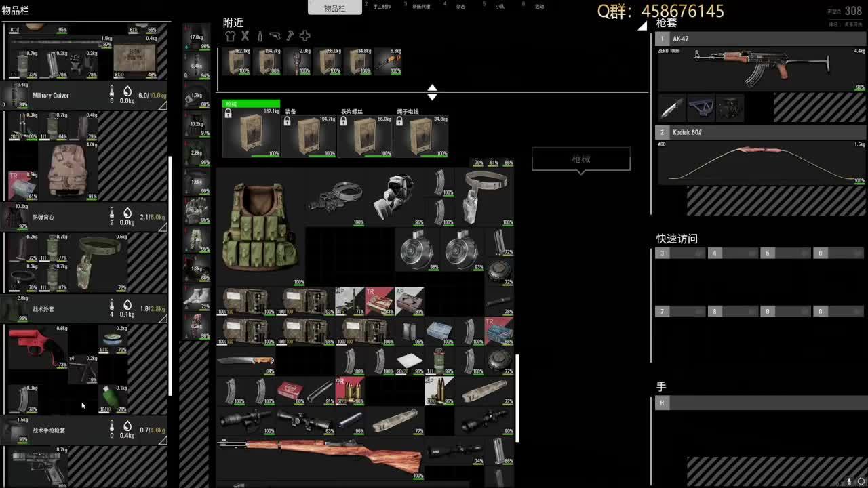The image size is (868, 488).
Task: Click the camo suppressor marked 77%
Action: coord(395,421)
